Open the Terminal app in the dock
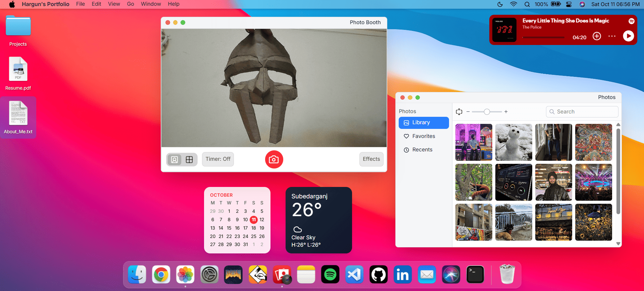Screen dimensions: 644x291 (475, 275)
